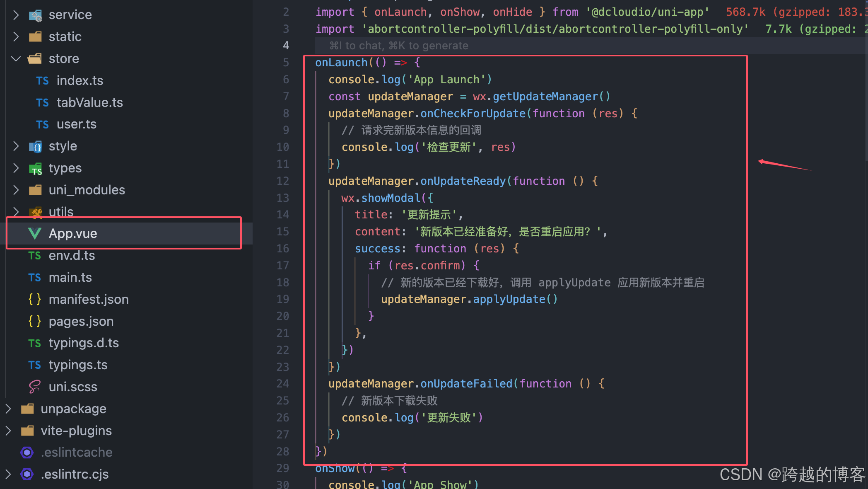
Task: Select main.ts in the file tree
Action: point(70,278)
